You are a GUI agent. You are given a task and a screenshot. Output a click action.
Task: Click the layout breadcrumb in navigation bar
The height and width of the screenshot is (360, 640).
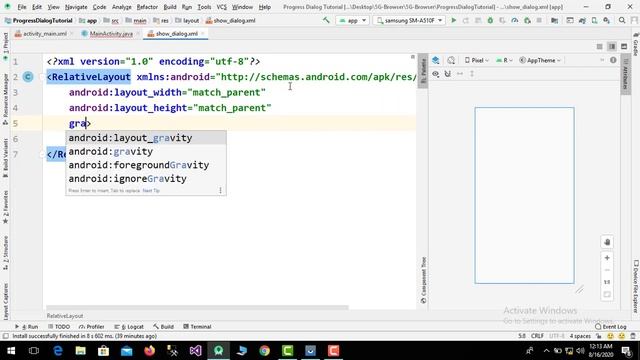pyautogui.click(x=188, y=20)
